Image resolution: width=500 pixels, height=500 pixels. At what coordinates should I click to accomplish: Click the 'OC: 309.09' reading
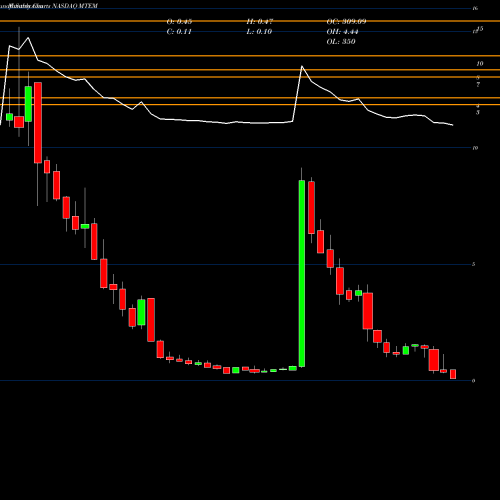click(x=346, y=22)
